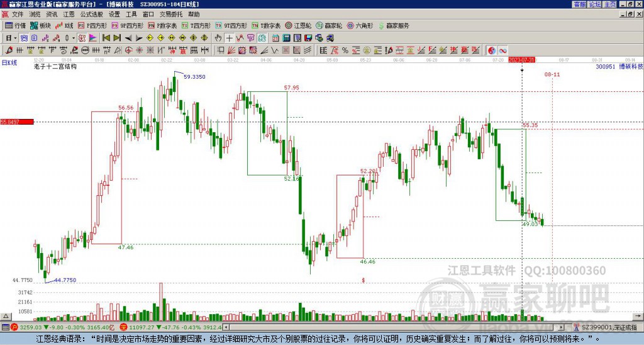Select the 2023-07-31 highlighted date marker
This screenshot has width=644, height=345.
point(522,60)
